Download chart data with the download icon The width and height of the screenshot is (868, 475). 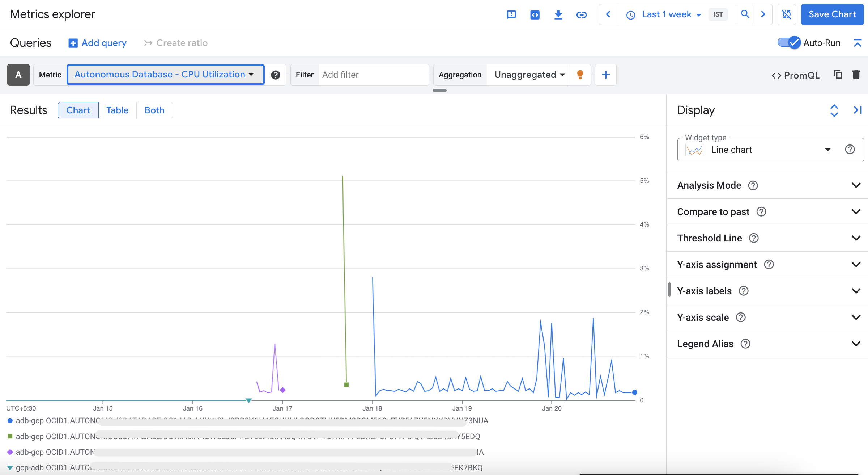[x=558, y=14]
